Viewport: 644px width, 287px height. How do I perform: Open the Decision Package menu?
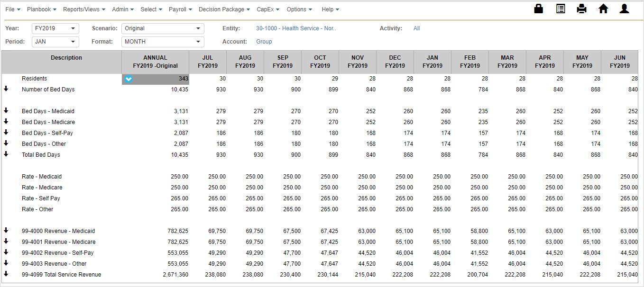(224, 9)
